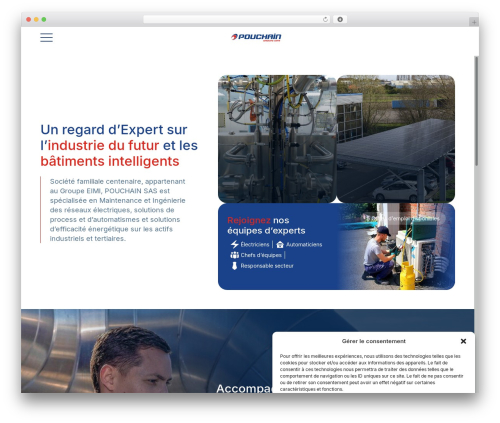This screenshot has width=500, height=423.
Task: Close the consent banner with the X
Action: click(463, 341)
